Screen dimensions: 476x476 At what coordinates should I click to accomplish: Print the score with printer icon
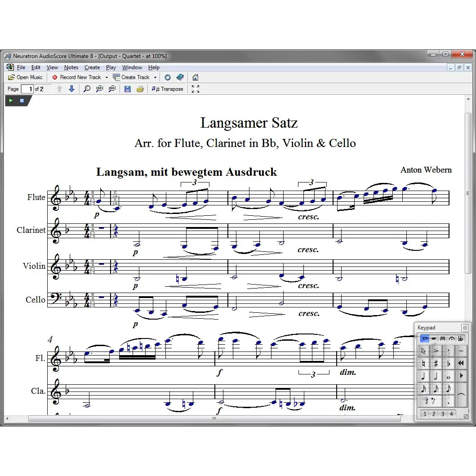pos(140,89)
